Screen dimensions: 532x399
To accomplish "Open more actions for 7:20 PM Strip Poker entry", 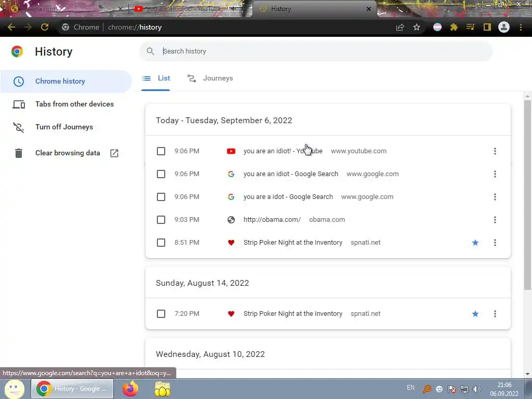I will point(495,314).
